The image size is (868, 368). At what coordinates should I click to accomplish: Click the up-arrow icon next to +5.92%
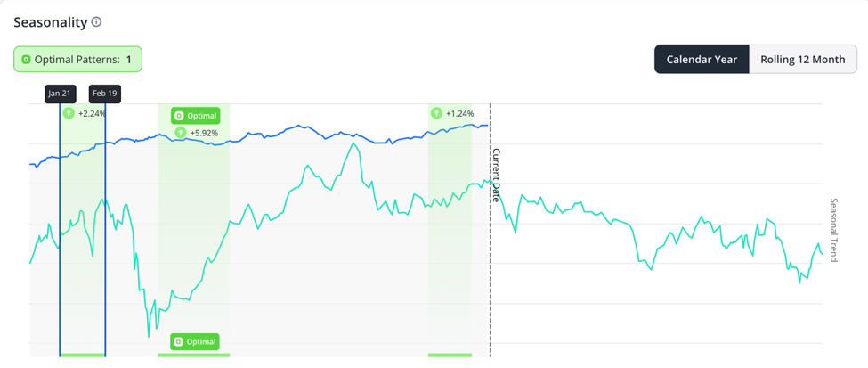point(181,133)
